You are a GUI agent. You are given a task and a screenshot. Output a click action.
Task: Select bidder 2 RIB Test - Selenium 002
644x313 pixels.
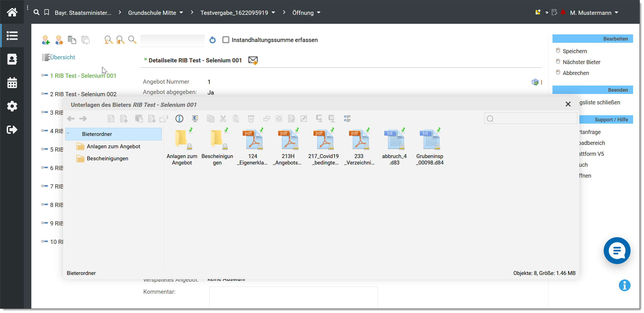click(x=83, y=94)
